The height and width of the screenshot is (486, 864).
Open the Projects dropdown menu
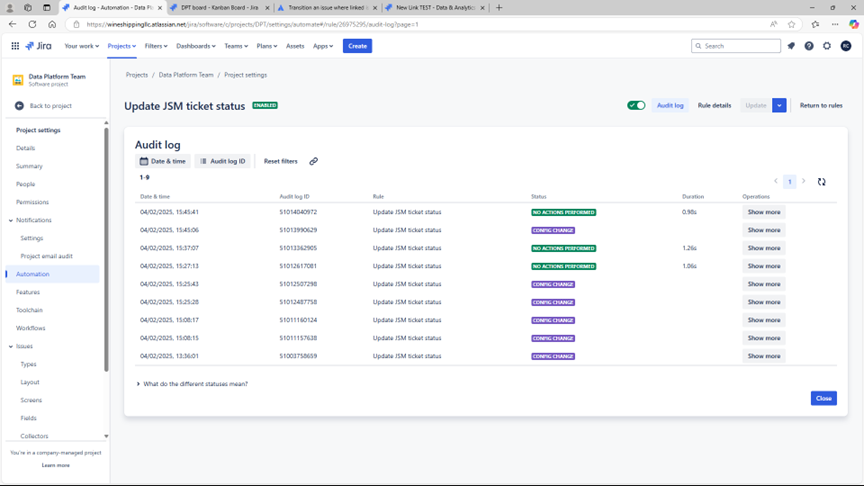(122, 46)
